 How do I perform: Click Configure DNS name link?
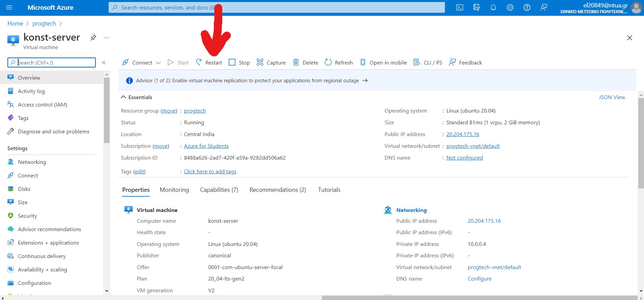pos(480,279)
